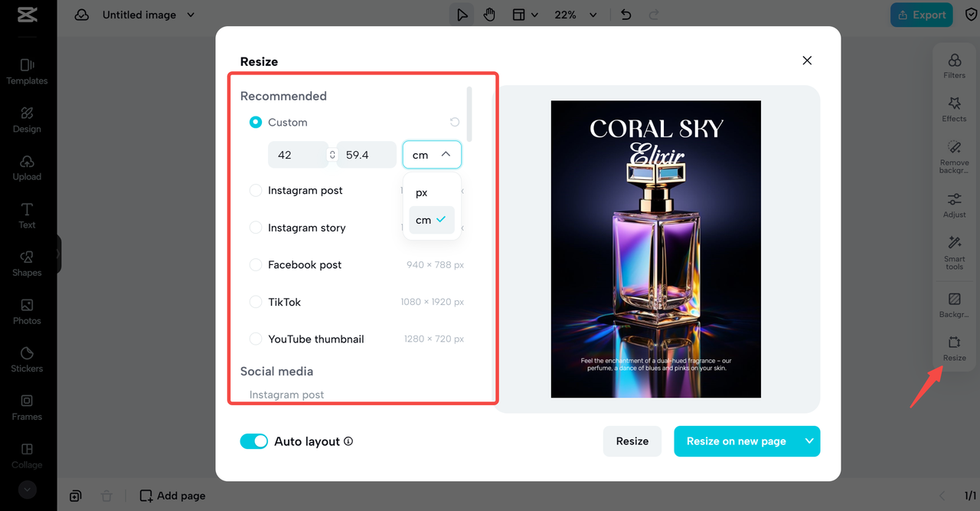The image size is (980, 511).
Task: Select the Instagram story radio button
Action: coord(256,228)
